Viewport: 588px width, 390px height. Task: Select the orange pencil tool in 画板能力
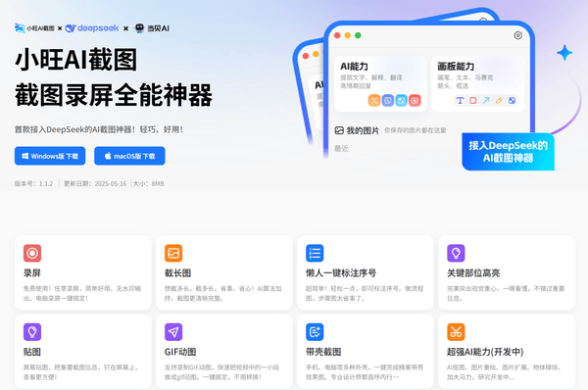pyautogui.click(x=499, y=101)
